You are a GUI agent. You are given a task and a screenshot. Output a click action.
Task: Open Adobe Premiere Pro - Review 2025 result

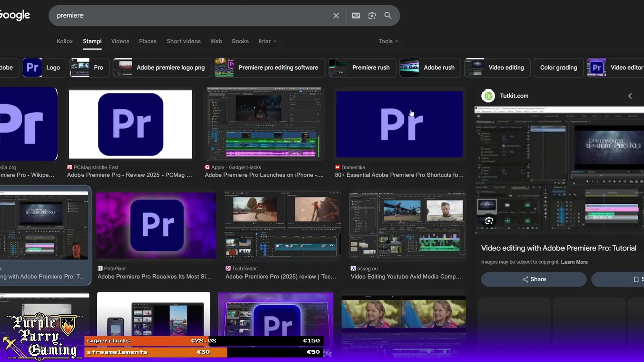130,175
